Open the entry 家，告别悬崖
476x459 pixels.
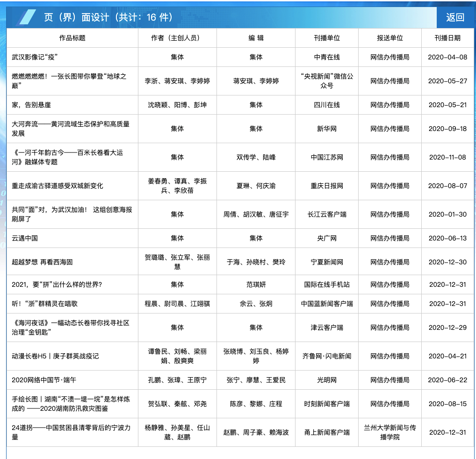click(31, 105)
